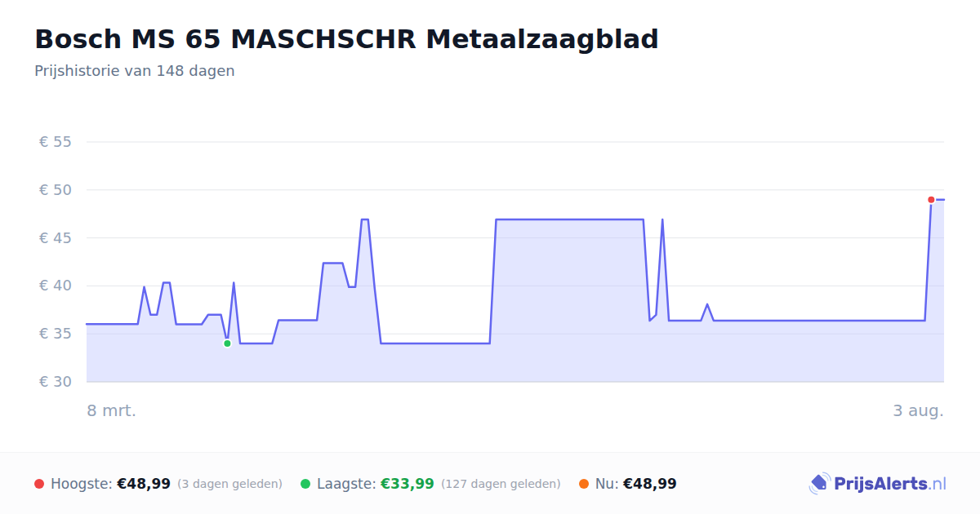Click the Laagste price €33,99 value
The height and width of the screenshot is (514, 980).
(408, 484)
